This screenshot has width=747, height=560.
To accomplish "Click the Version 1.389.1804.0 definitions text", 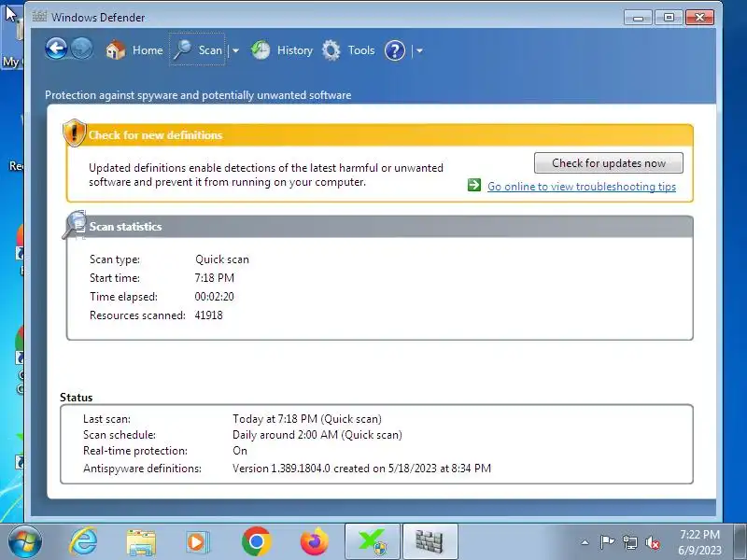I will click(361, 469).
